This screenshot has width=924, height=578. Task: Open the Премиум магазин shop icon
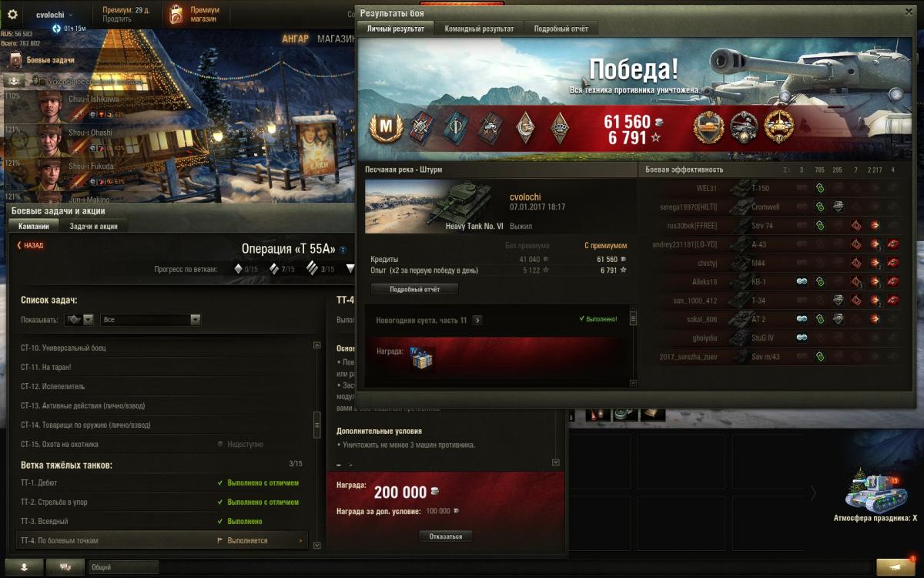click(x=177, y=14)
